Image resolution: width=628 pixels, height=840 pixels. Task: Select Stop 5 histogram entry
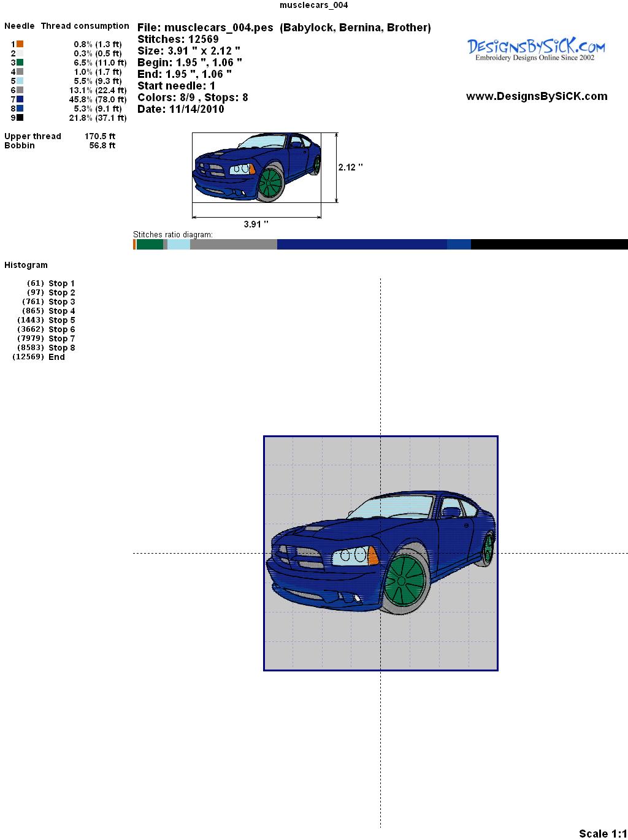(61, 320)
